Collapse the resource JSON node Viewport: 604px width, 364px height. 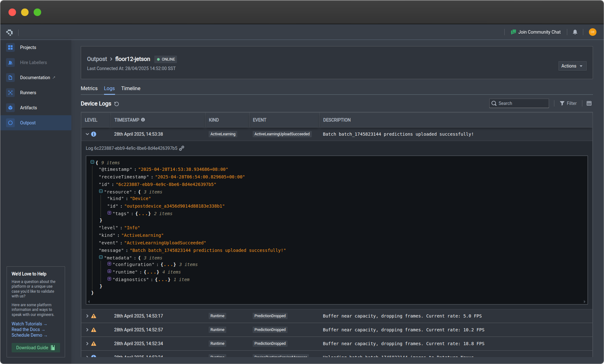(x=101, y=191)
